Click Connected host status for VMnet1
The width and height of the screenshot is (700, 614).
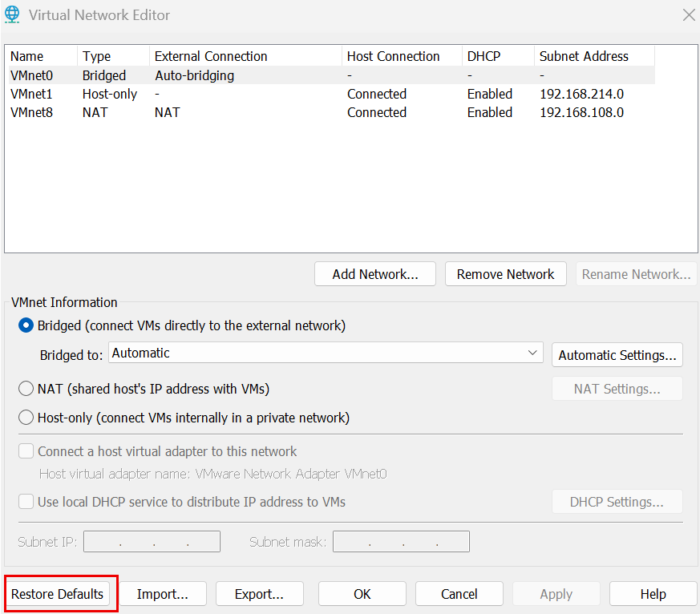point(377,94)
